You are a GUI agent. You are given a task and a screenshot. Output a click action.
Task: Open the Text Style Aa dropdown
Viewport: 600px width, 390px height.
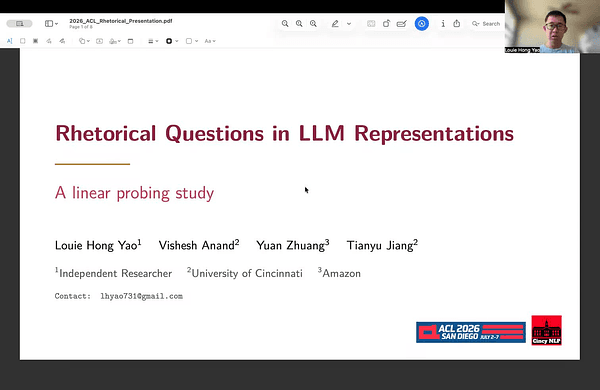(x=210, y=41)
